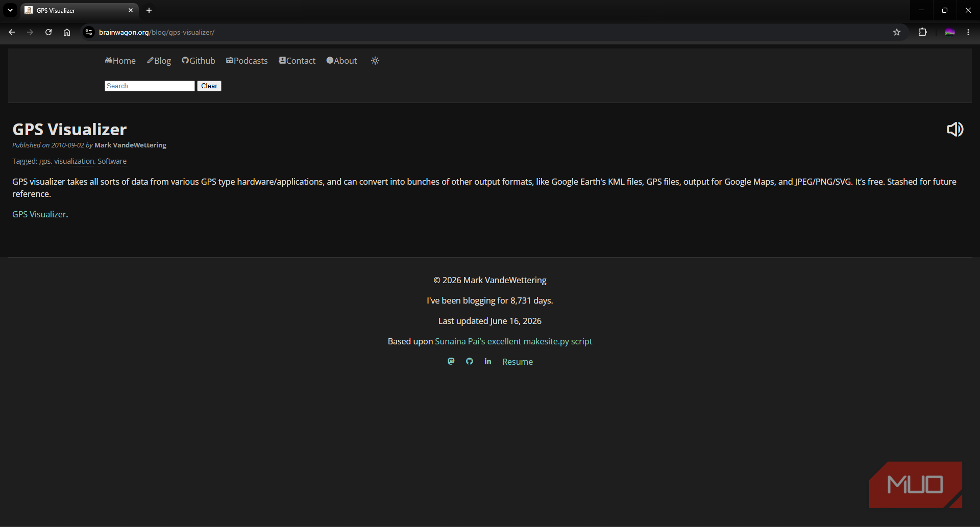
Task: Click the speaker audio icon beside title
Action: (x=955, y=130)
